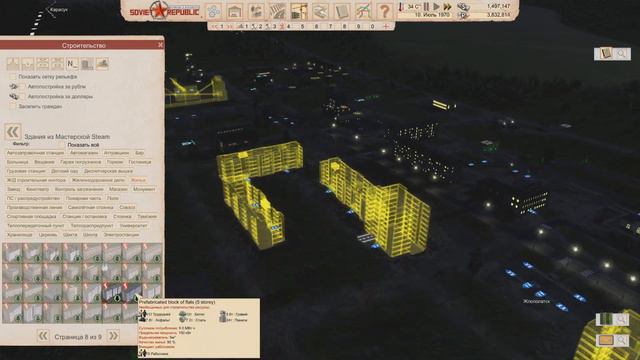This screenshot has width=640, height=360.
Task: Go to the previous page of buildings
Action: (43, 336)
